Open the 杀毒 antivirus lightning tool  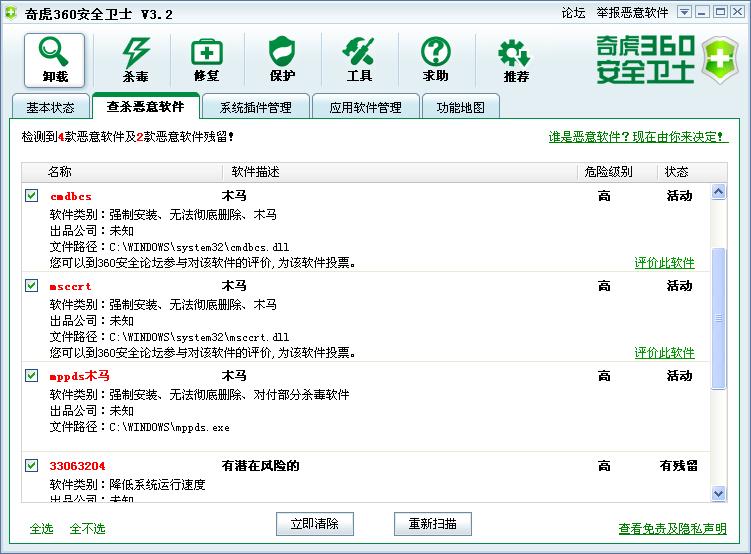(x=135, y=60)
